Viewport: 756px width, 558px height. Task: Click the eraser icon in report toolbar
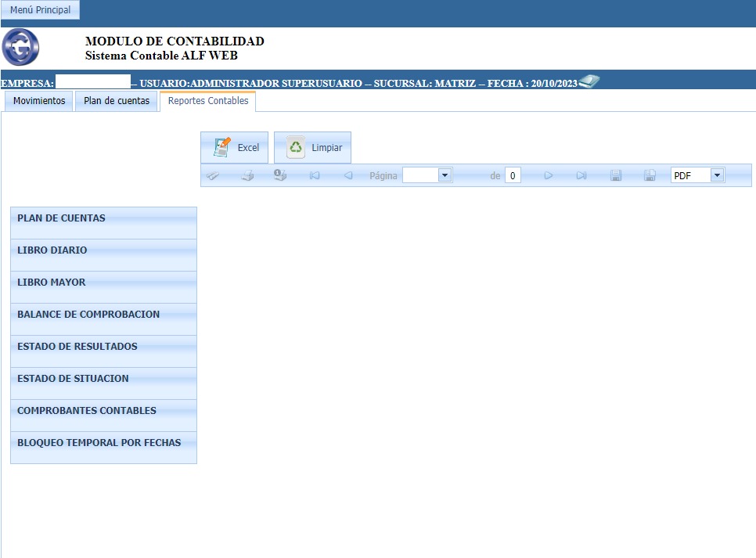click(x=213, y=176)
